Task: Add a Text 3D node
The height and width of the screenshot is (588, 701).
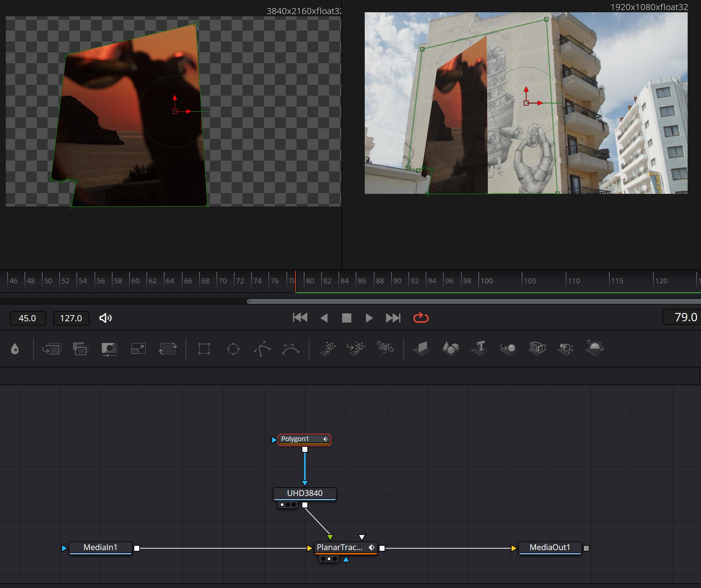Action: pyautogui.click(x=479, y=349)
